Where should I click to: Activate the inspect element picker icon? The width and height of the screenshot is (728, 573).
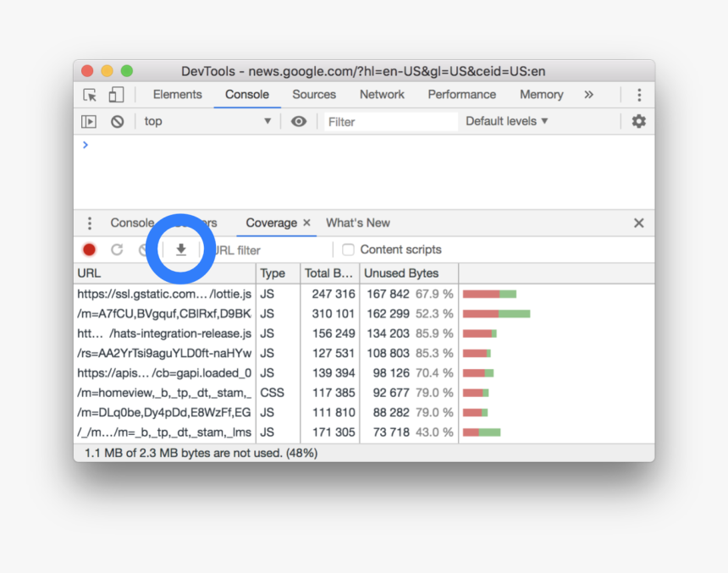[x=90, y=95]
